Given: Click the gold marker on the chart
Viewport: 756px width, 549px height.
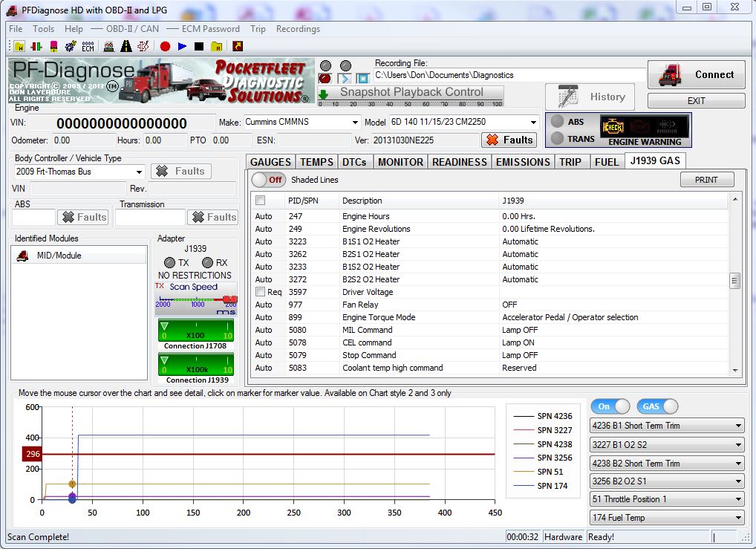Looking at the screenshot, I should (x=72, y=484).
